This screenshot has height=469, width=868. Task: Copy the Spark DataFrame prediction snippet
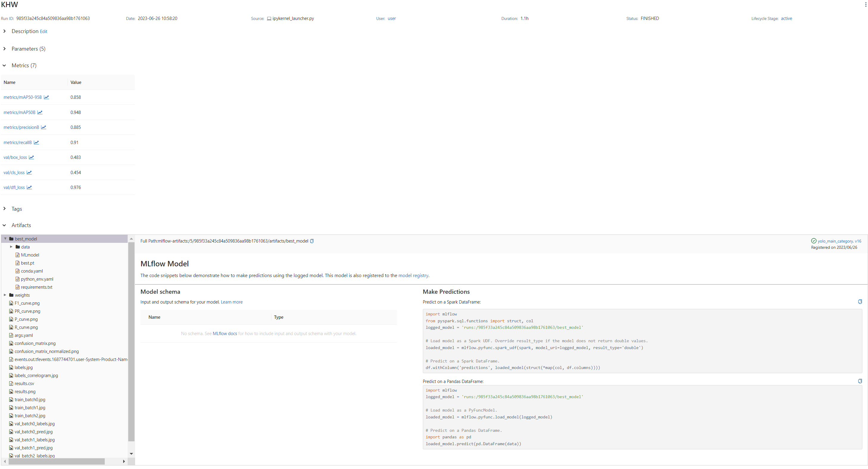(860, 301)
